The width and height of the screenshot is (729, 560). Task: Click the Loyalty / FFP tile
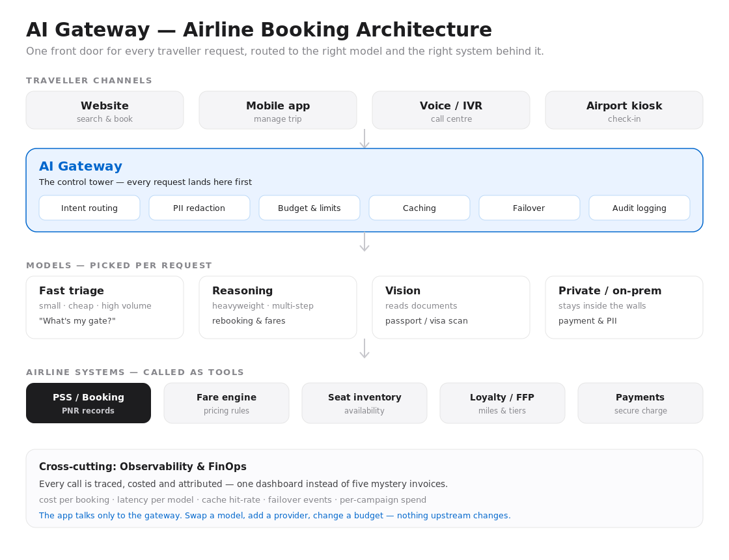[x=502, y=403]
